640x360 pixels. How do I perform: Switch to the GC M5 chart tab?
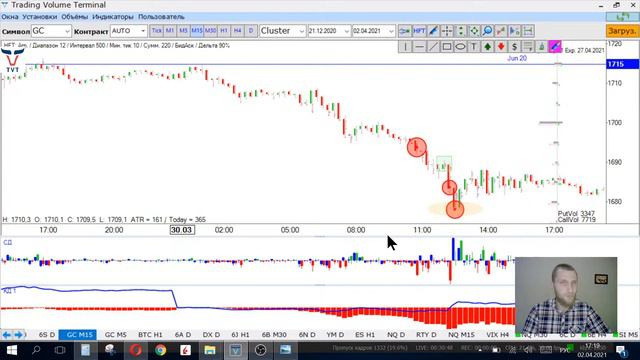[x=116, y=335]
